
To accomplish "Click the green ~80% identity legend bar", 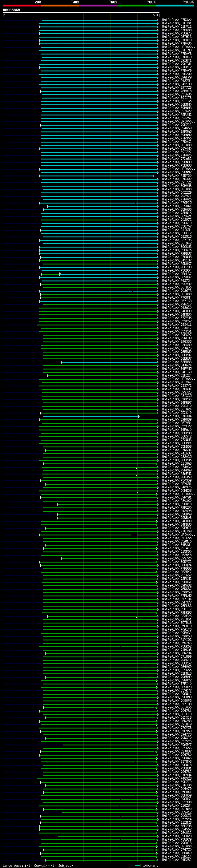I will [136, 6].
